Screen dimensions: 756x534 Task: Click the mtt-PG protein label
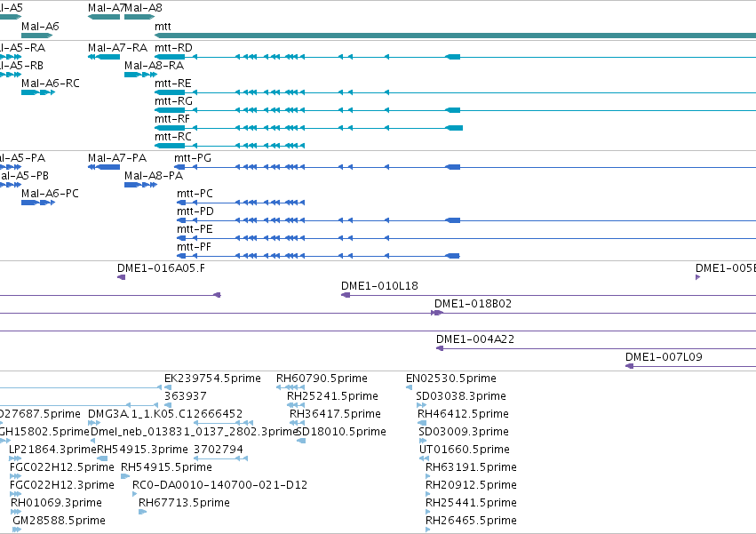193,158
